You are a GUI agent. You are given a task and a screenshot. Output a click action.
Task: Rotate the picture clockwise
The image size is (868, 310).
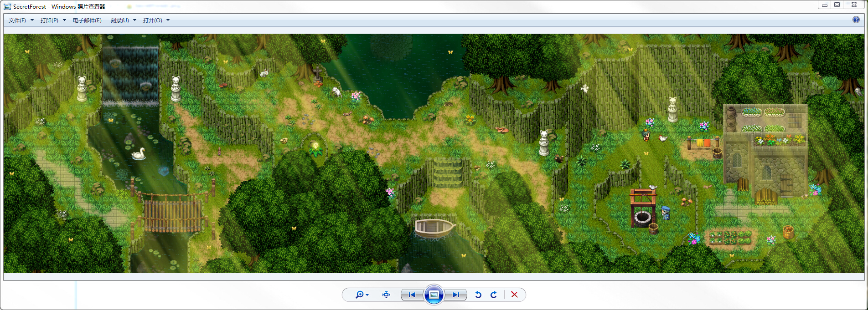coord(494,295)
